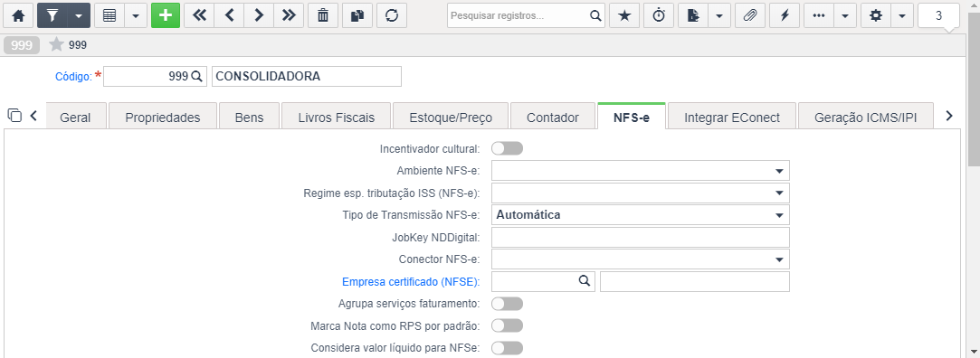
Task: Switch to Livros Fiscais tab
Action: click(x=337, y=117)
